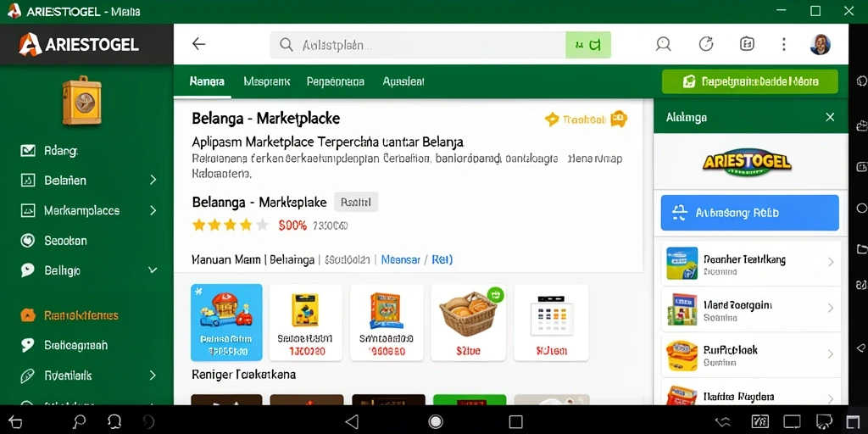Screen dimensions: 868x434
Task: Click the keyboard icon in bottom-right tray
Action: pos(759,422)
